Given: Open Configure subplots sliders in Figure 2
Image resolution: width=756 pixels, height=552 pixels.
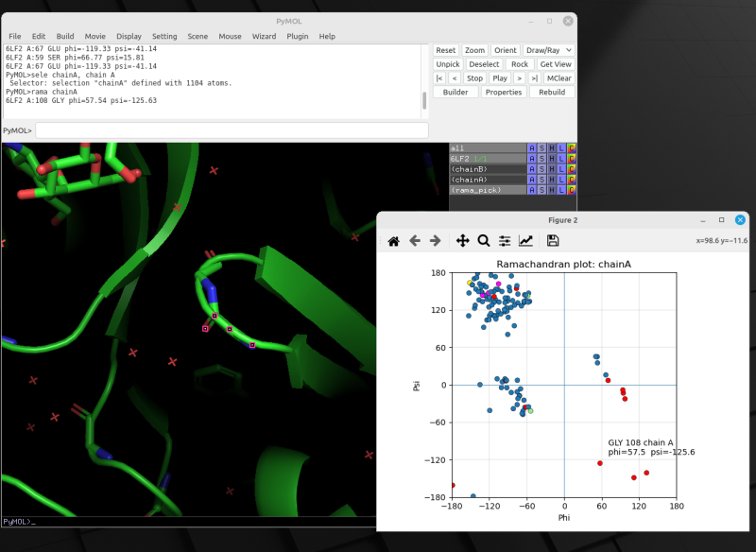Looking at the screenshot, I should pyautogui.click(x=505, y=241).
